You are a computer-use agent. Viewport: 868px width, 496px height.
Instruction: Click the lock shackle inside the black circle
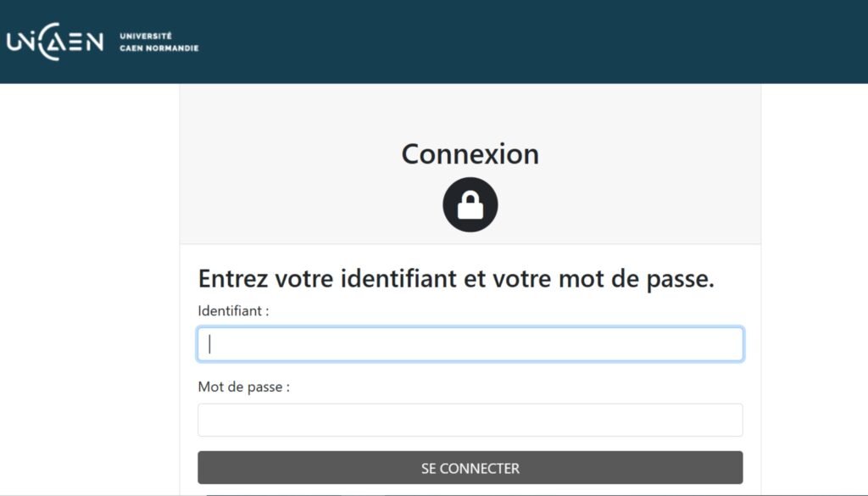click(469, 195)
